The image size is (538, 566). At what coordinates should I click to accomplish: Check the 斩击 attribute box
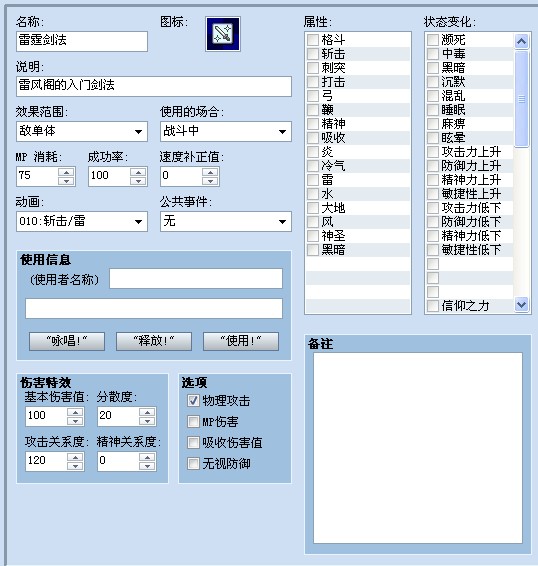pyautogui.click(x=313, y=54)
